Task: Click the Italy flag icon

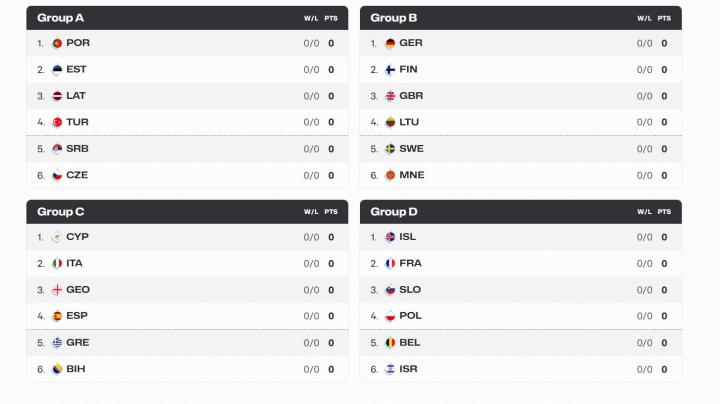Action: pyautogui.click(x=57, y=263)
